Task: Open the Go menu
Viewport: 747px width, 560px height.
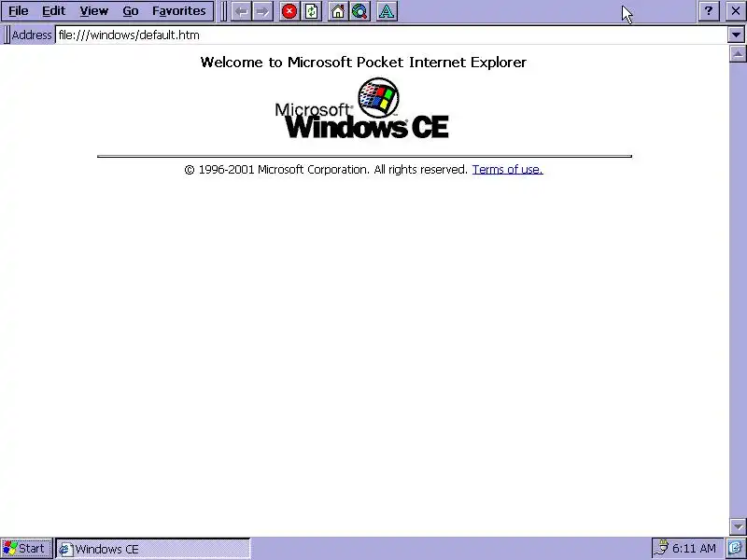Action: point(130,11)
